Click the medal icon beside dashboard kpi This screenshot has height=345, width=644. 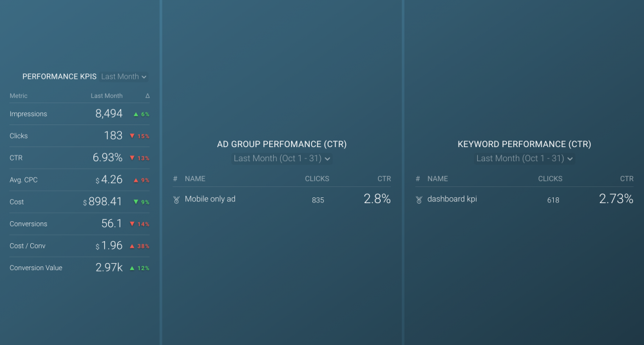coord(419,200)
